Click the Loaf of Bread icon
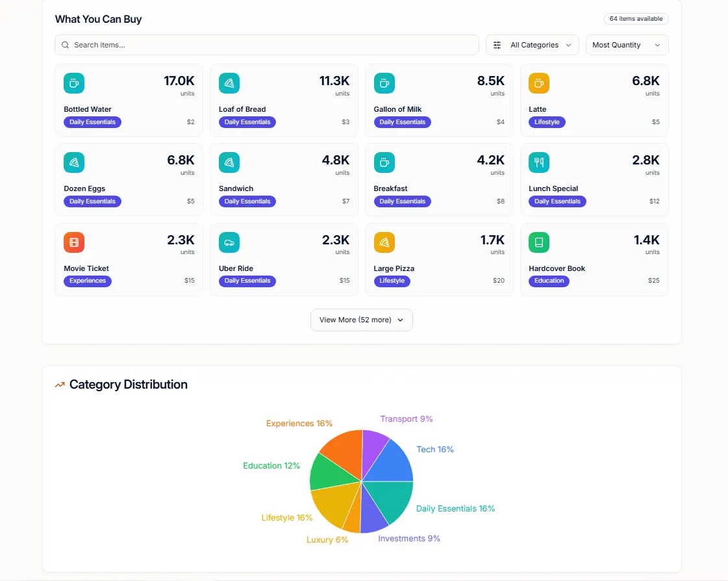Image resolution: width=728 pixels, height=581 pixels. pos(229,83)
